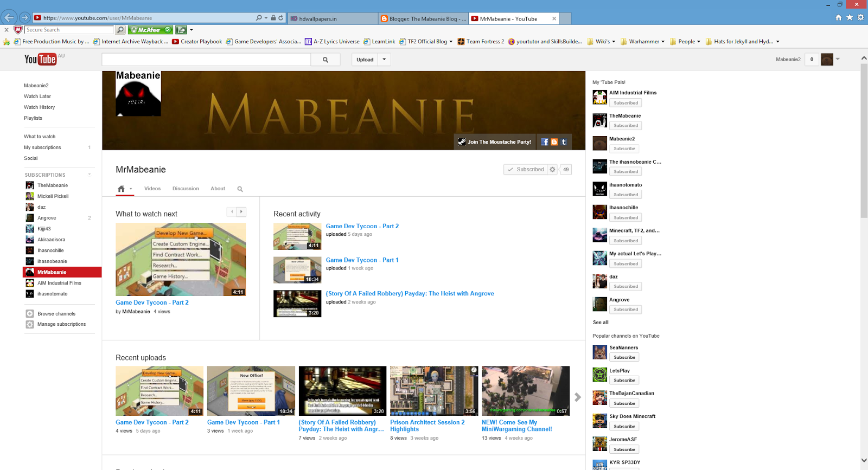
Task: Click the YouTube search input field
Action: (206, 60)
